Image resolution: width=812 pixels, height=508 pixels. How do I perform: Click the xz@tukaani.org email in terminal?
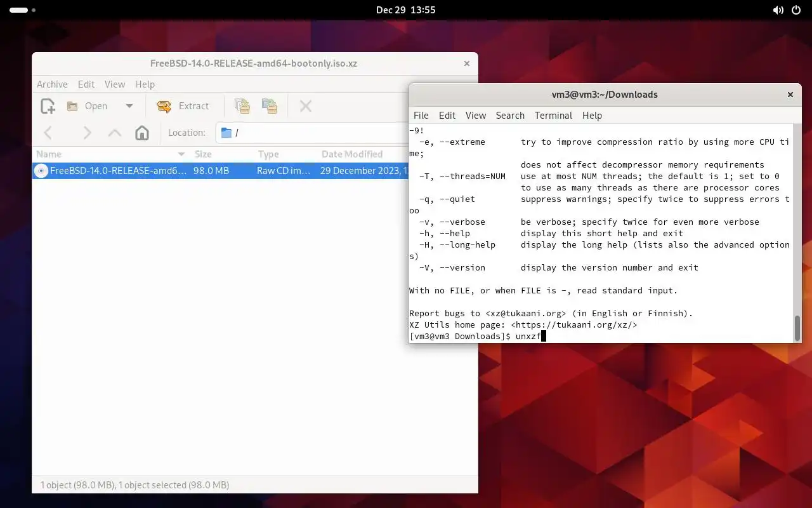[x=526, y=314]
